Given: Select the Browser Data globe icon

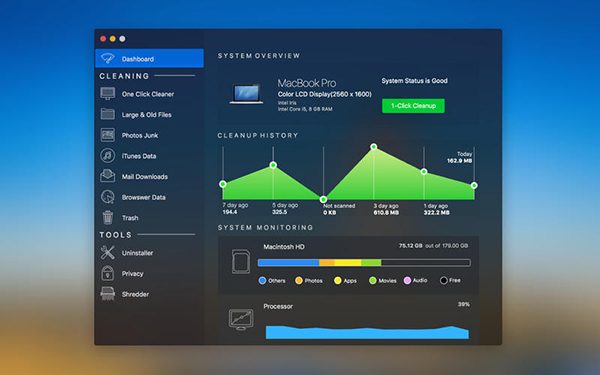Looking at the screenshot, I should point(108,197).
